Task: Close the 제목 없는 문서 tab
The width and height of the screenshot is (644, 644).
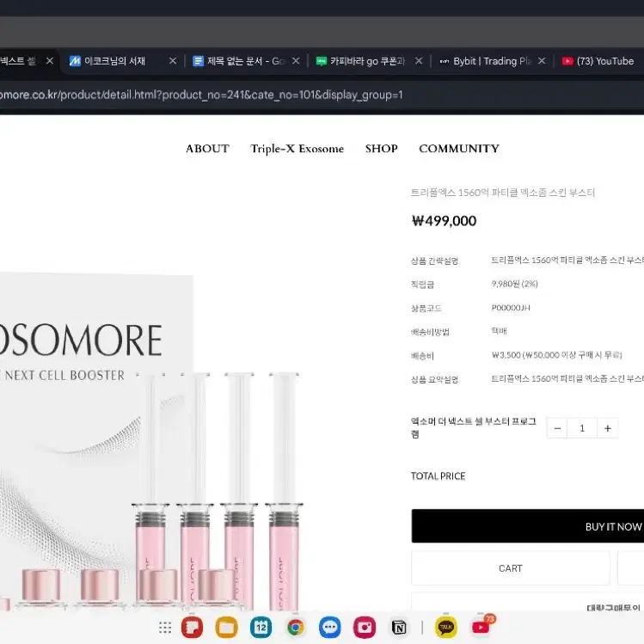Action: (296, 61)
